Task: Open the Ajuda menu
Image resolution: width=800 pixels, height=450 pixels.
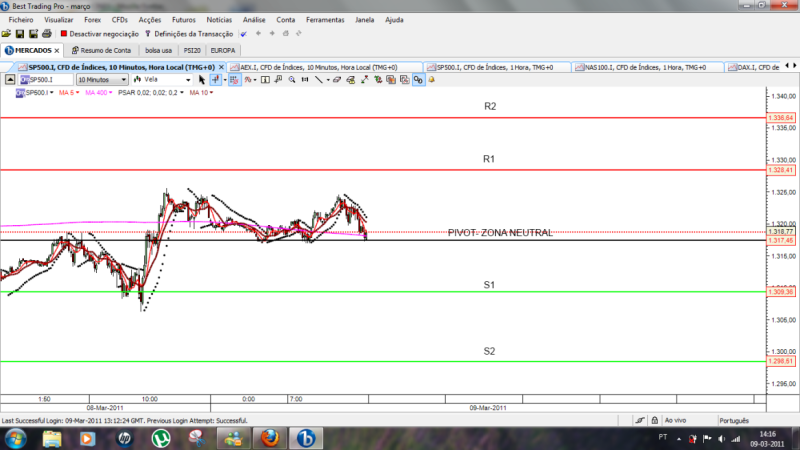Action: click(394, 20)
